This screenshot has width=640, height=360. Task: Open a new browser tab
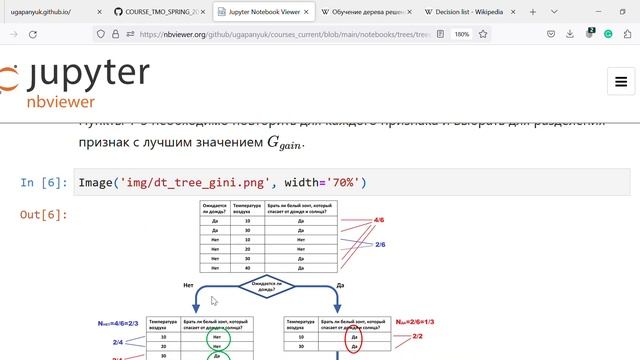tap(533, 12)
